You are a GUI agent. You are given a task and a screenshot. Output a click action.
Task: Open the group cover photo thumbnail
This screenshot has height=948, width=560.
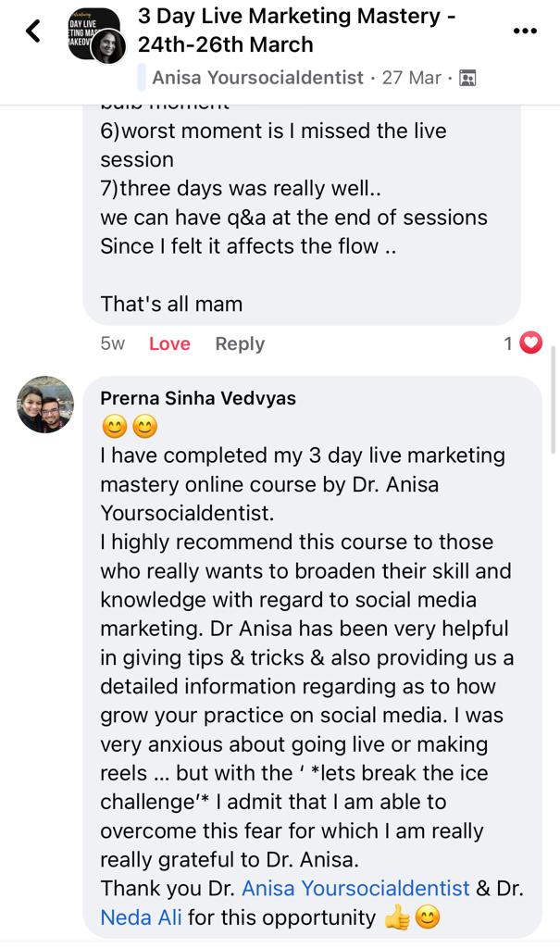(93, 34)
